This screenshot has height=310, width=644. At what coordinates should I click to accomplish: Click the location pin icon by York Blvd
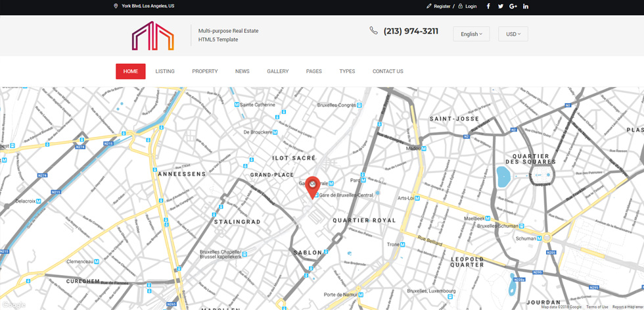tap(116, 6)
